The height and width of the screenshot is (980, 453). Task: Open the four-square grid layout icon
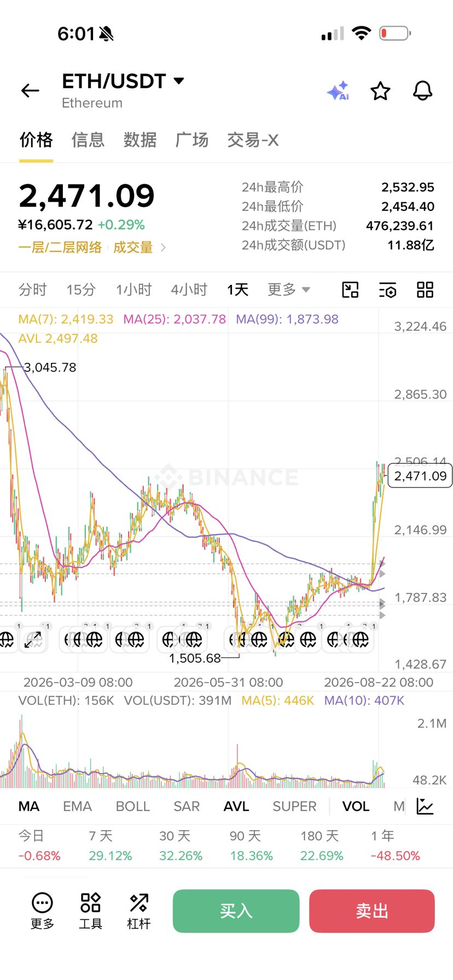(425, 290)
